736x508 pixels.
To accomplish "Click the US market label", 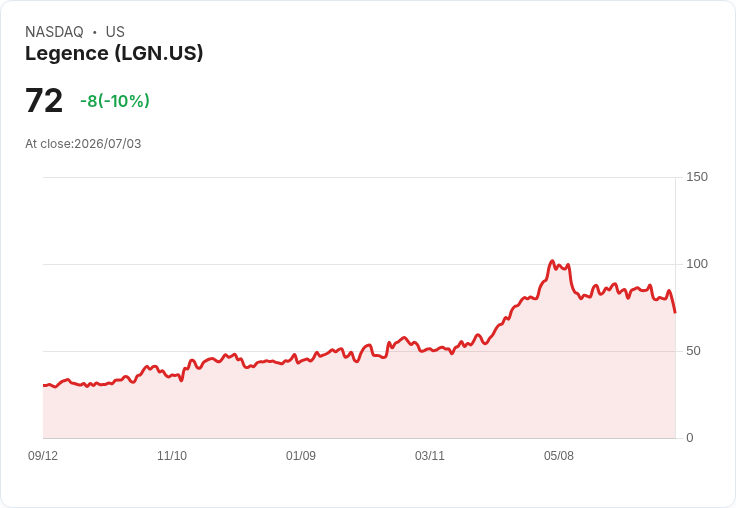I will (115, 32).
